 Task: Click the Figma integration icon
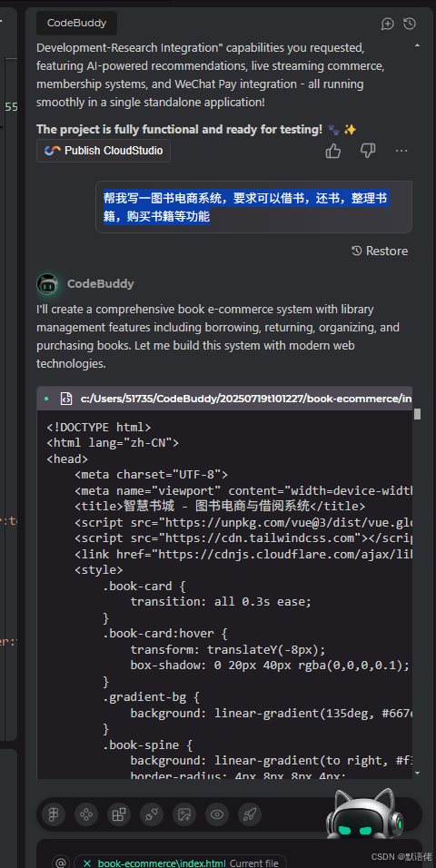54,814
